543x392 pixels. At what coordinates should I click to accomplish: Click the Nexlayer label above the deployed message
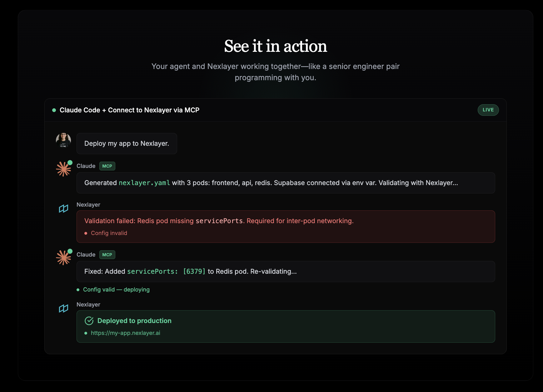[x=88, y=305]
